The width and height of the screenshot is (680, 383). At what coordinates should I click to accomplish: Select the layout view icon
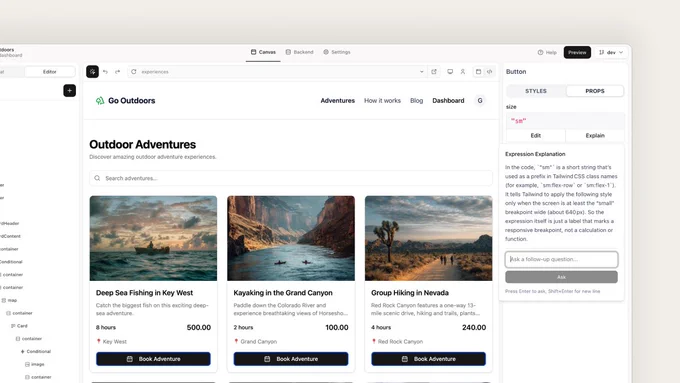pyautogui.click(x=478, y=72)
